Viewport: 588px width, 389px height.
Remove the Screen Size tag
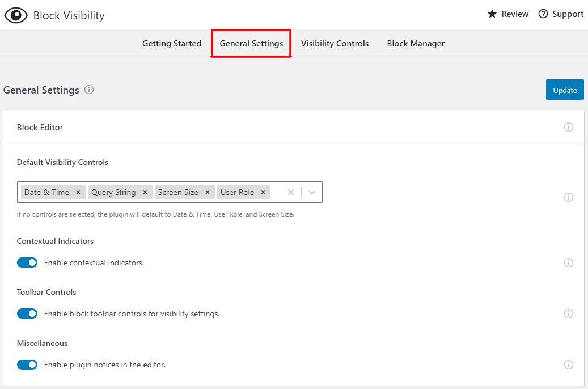pos(208,192)
